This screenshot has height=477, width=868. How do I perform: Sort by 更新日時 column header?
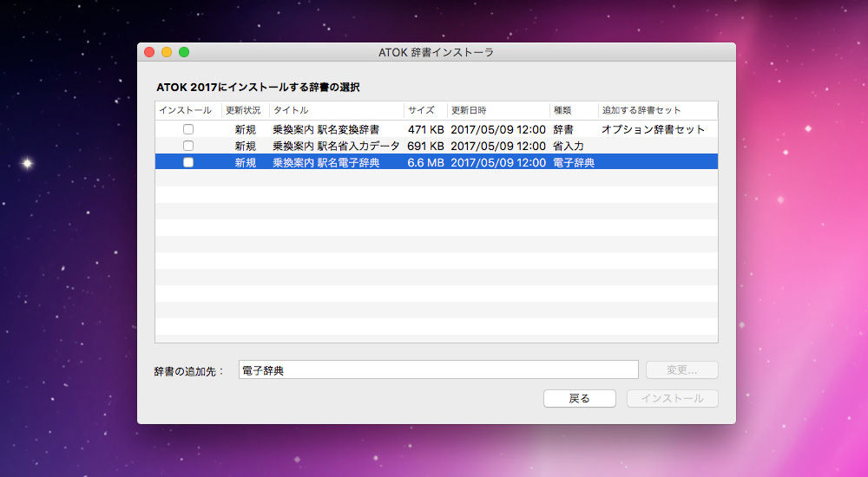click(x=498, y=110)
